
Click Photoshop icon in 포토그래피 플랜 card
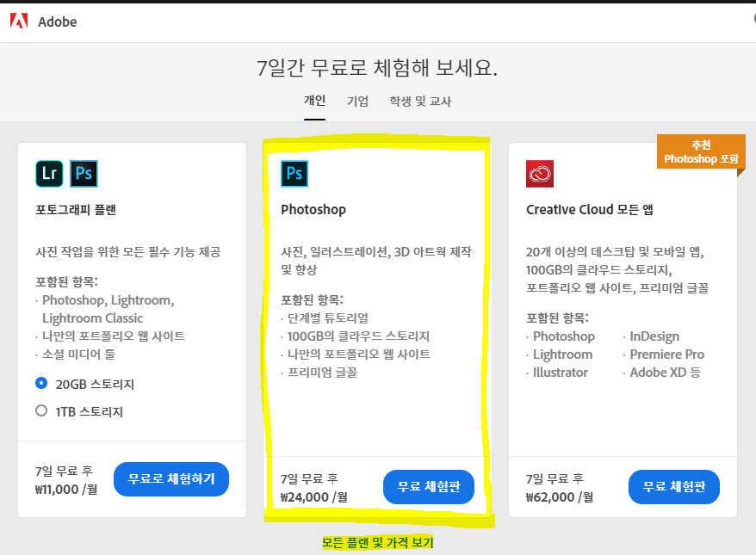84,174
